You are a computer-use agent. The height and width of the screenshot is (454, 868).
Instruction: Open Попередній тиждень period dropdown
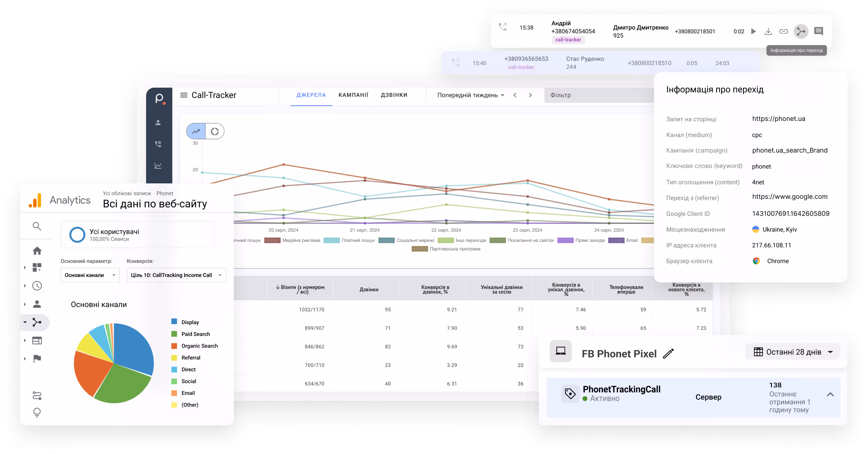471,95
